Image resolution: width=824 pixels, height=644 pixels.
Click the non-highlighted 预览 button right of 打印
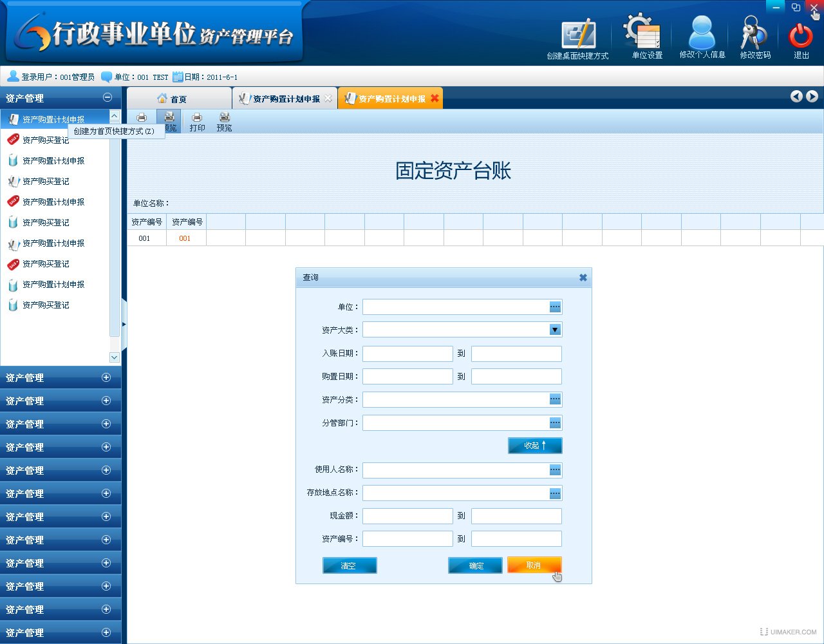coord(224,121)
